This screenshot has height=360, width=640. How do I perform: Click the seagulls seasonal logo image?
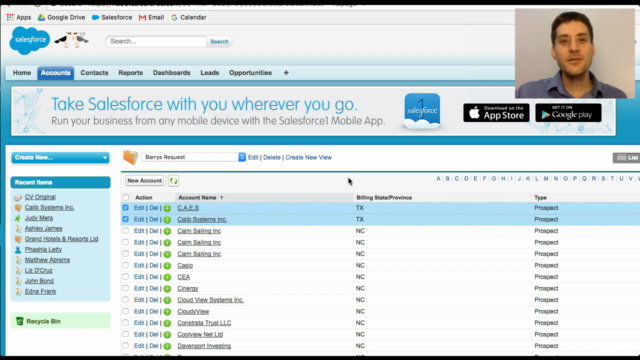[72, 40]
